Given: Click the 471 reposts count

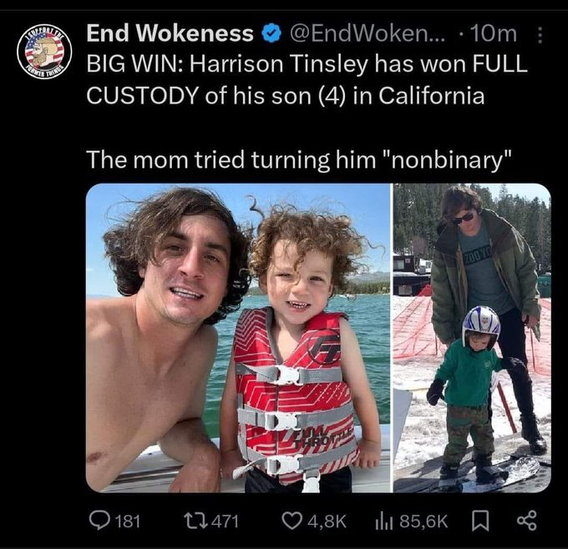Looking at the screenshot, I should (225, 521).
